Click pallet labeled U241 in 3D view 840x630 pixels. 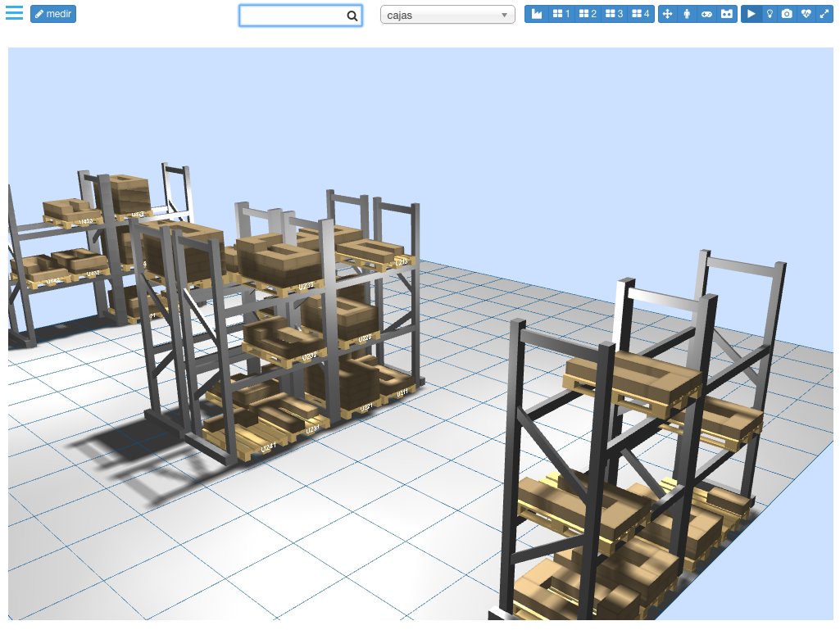(x=268, y=447)
